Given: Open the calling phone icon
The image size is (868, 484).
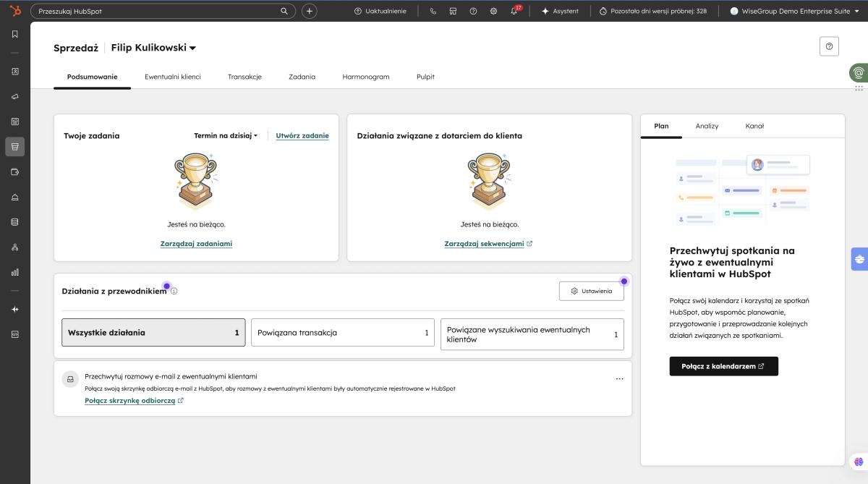Looking at the screenshot, I should tap(433, 11).
